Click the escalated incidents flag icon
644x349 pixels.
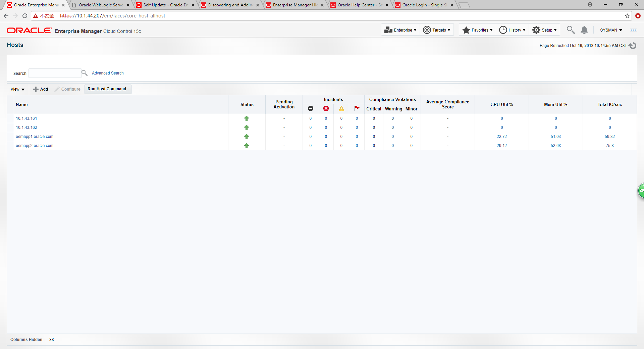pyautogui.click(x=357, y=108)
